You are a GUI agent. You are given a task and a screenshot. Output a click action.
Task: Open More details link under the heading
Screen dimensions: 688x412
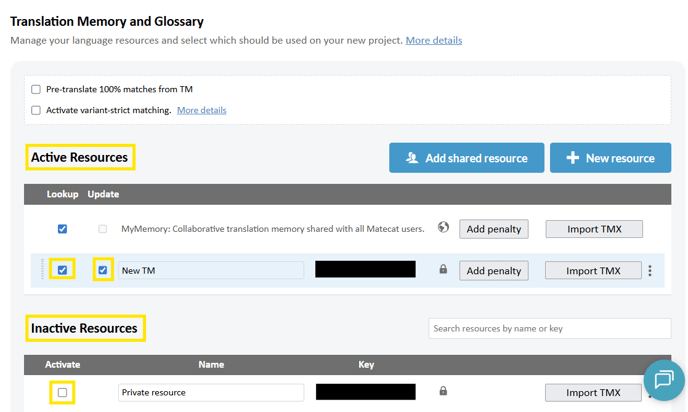[433, 40]
